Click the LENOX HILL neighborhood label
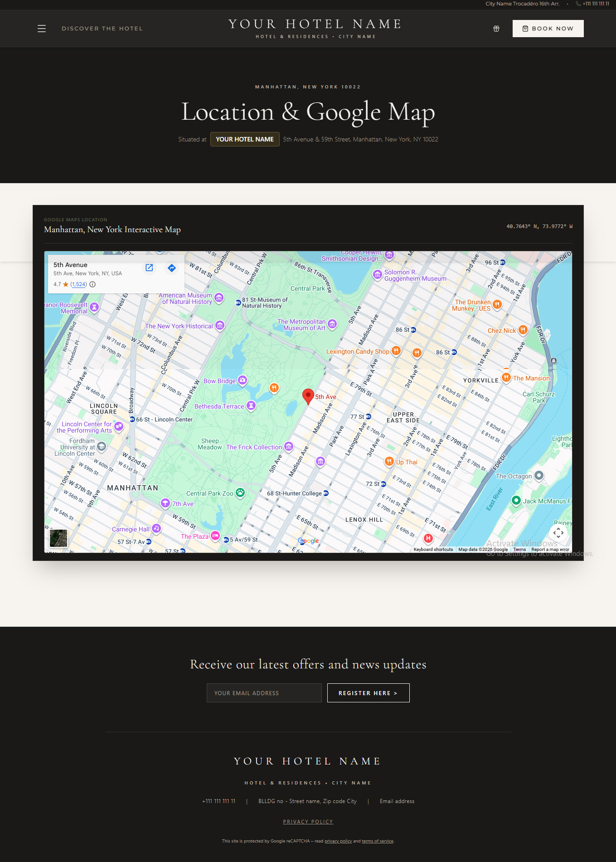This screenshot has width=616, height=862. point(364,520)
